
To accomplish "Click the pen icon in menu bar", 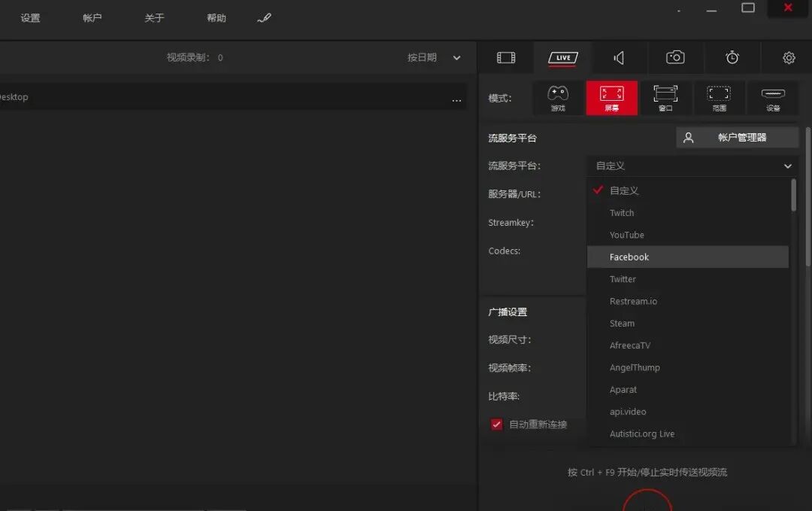I will point(264,18).
